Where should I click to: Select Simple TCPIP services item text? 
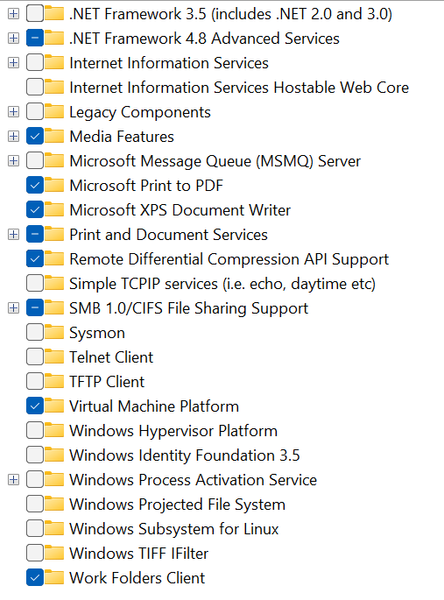coord(222,284)
